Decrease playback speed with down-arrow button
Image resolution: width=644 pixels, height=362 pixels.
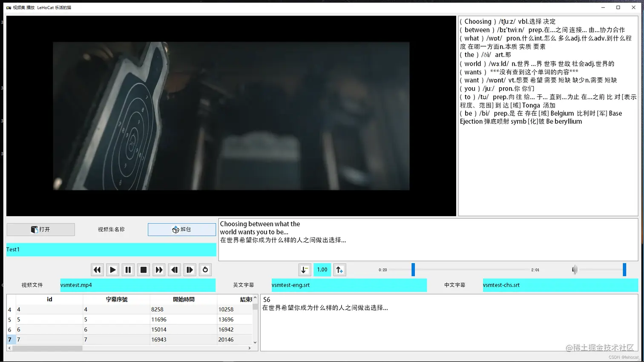click(305, 270)
